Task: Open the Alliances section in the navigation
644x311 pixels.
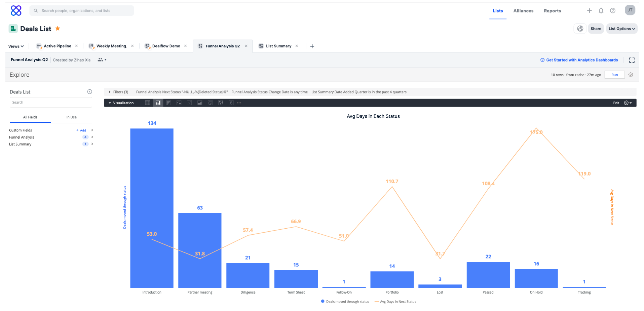Action: [523, 11]
